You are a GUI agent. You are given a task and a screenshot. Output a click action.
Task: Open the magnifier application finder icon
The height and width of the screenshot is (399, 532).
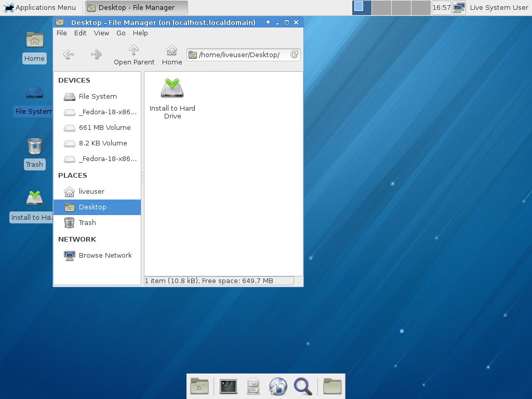303,386
